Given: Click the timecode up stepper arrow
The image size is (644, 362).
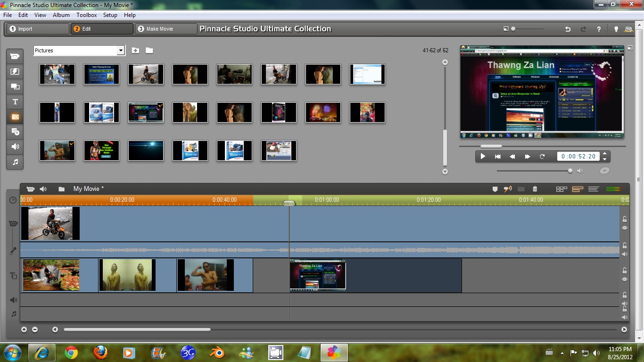Looking at the screenshot, I should pos(604,154).
